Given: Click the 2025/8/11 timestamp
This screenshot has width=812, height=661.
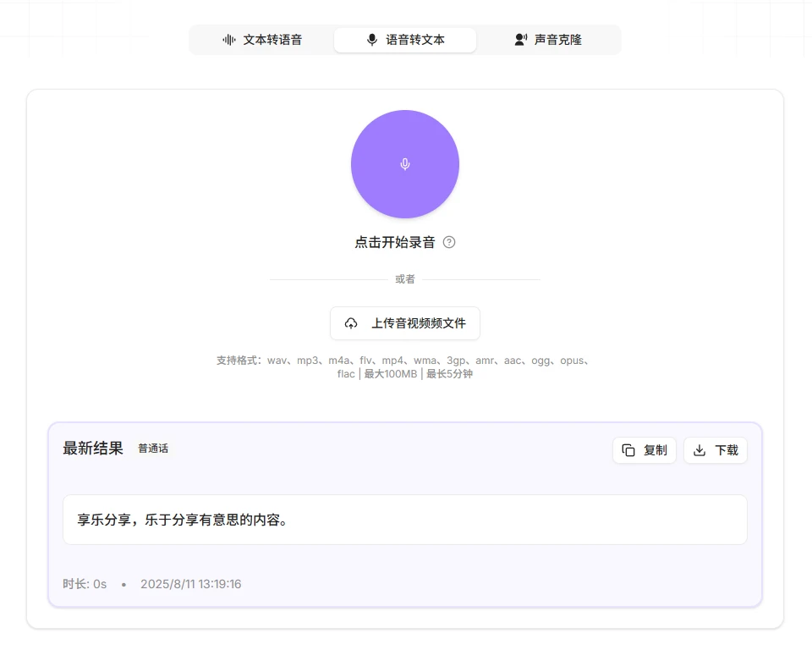Looking at the screenshot, I should coord(190,584).
